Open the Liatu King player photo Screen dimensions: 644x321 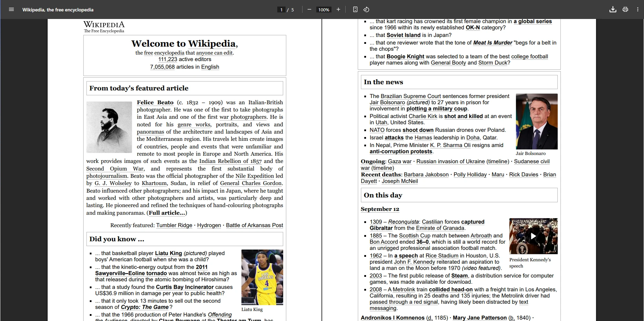[262, 277]
